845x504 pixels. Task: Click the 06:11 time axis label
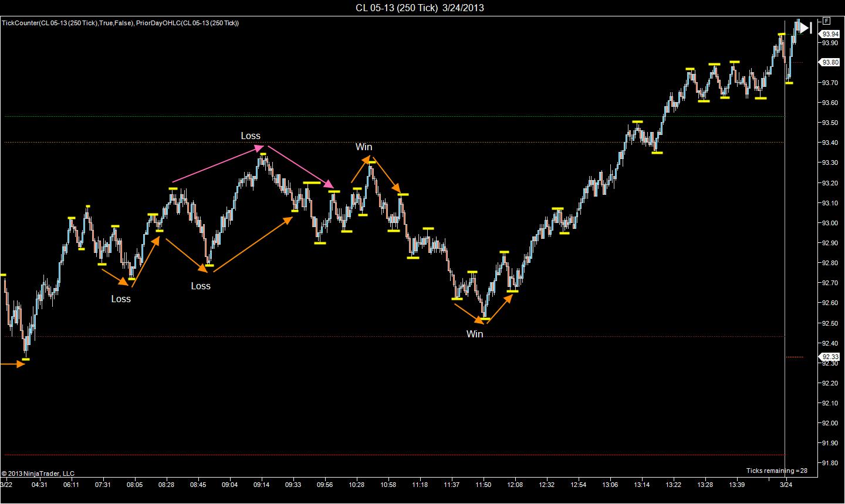[71, 485]
